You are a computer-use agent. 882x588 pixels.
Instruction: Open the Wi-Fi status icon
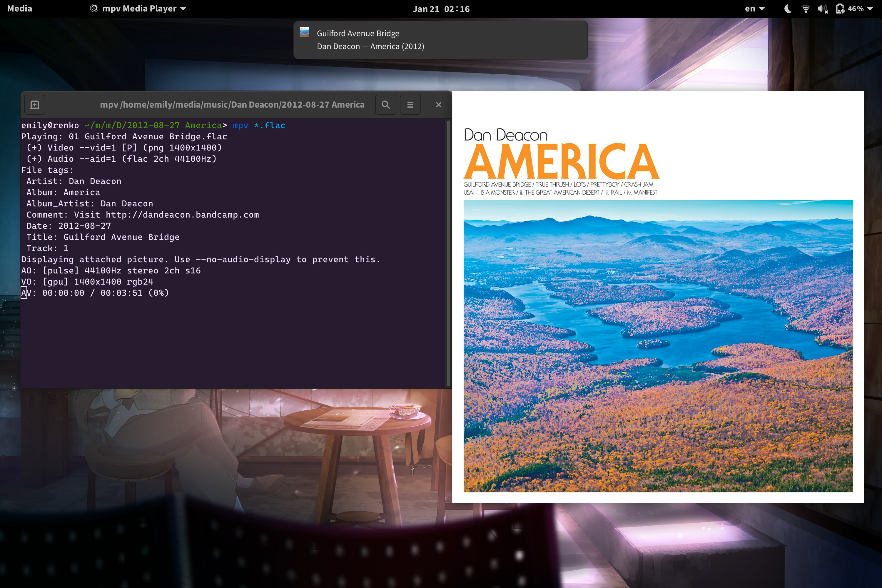805,9
